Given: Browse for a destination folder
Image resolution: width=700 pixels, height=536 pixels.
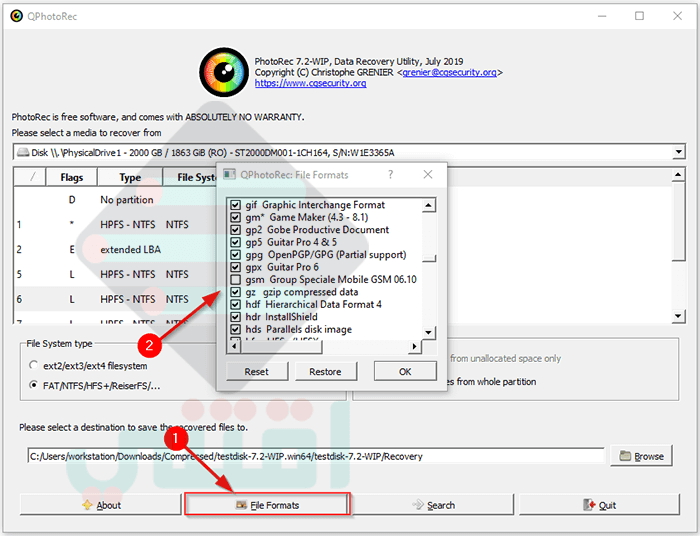Looking at the screenshot, I should [641, 456].
